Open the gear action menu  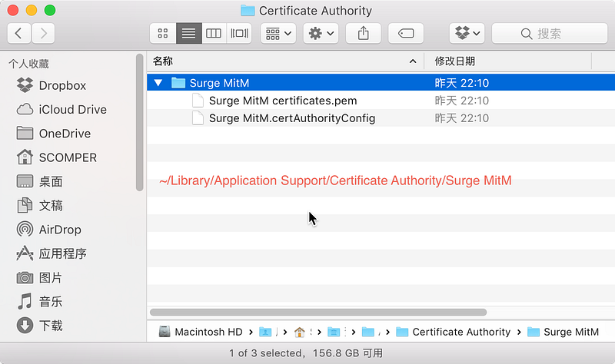pos(321,33)
